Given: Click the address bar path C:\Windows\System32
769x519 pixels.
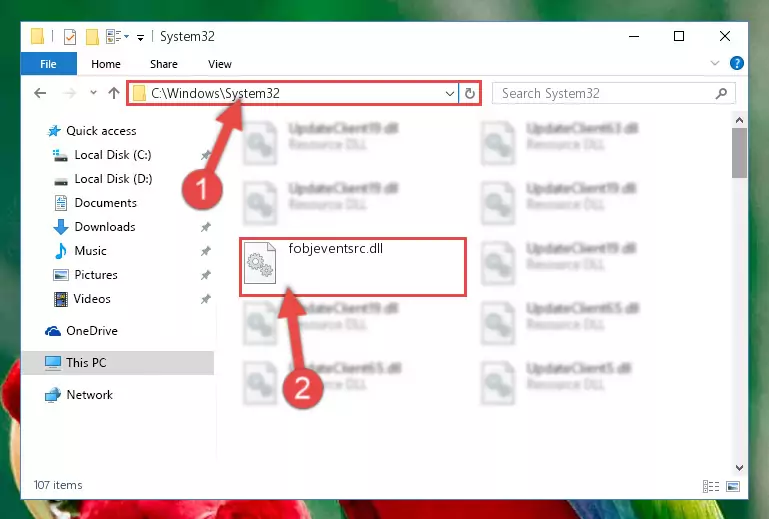Looking at the screenshot, I should [215, 93].
